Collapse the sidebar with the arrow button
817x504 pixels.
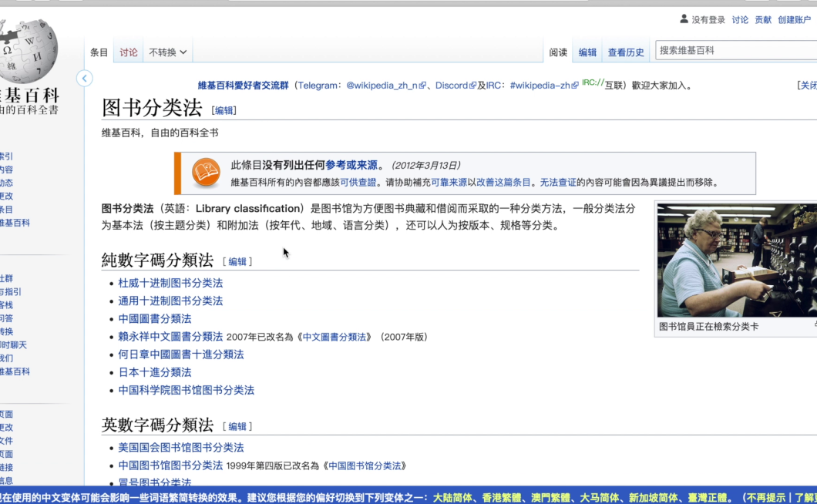pyautogui.click(x=85, y=78)
